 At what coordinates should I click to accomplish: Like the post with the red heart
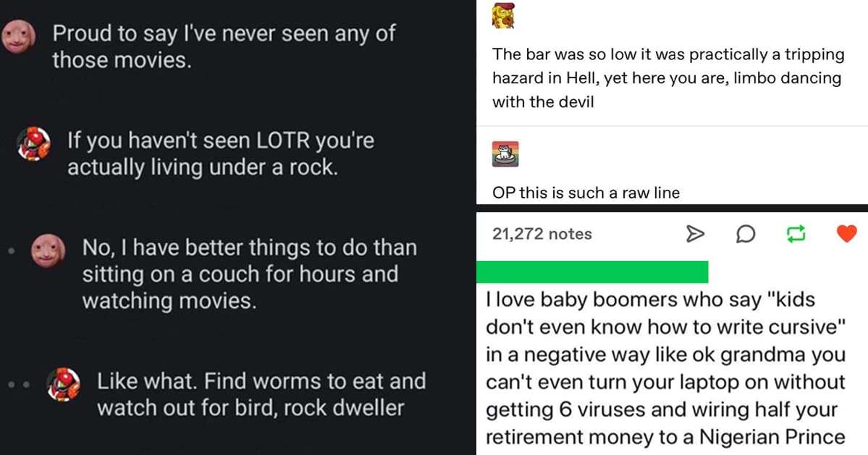tap(846, 233)
